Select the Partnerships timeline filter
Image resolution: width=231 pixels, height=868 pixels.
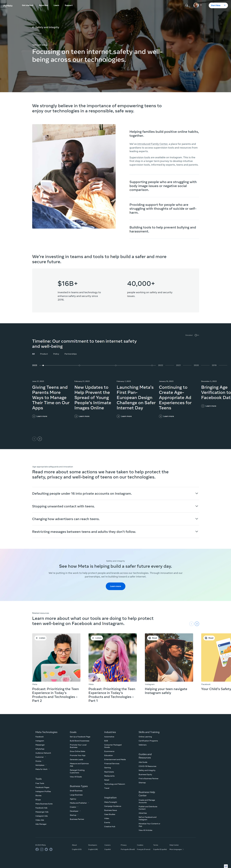tap(70, 354)
